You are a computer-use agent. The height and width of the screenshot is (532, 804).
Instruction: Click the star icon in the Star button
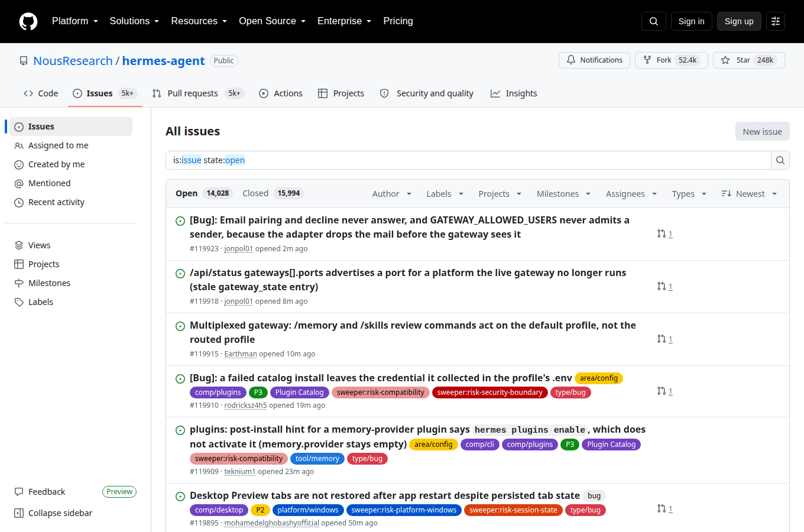725,60
